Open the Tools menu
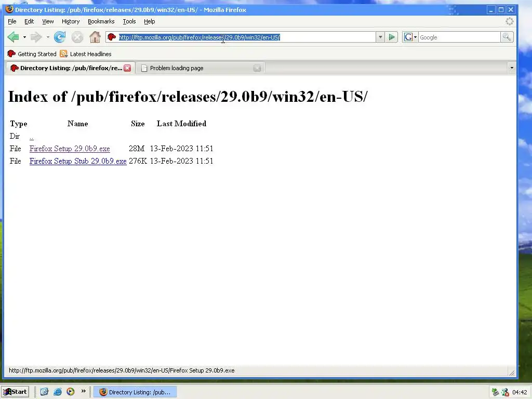 (129, 21)
